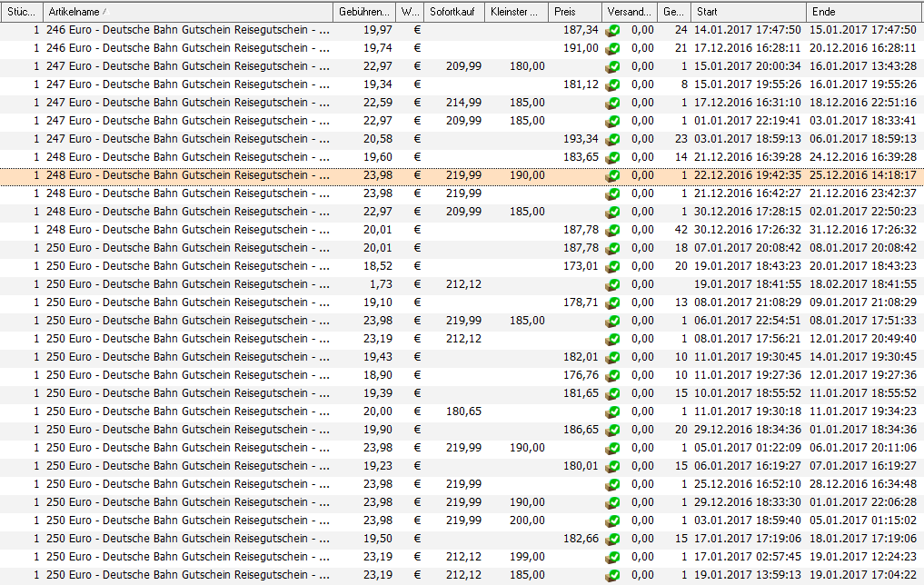Sort the list by the Artikelname column header
This screenshot has width=924, height=585.
(x=186, y=11)
